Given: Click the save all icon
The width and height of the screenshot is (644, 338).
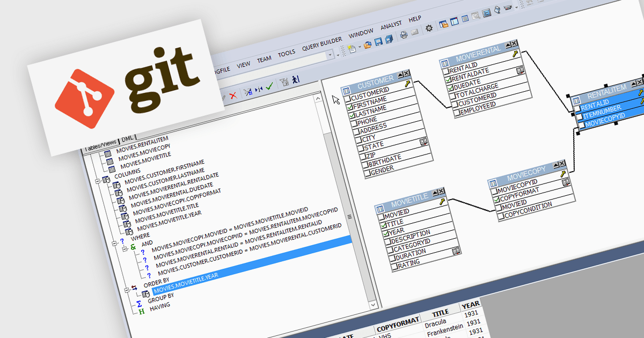Looking at the screenshot, I should pyautogui.click(x=389, y=40).
